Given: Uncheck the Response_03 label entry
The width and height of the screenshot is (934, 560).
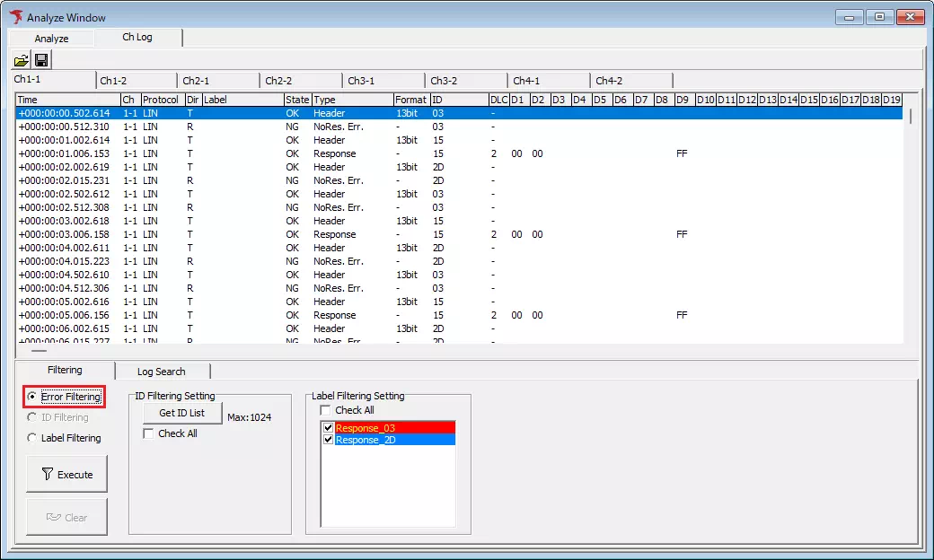Looking at the screenshot, I should click(329, 428).
